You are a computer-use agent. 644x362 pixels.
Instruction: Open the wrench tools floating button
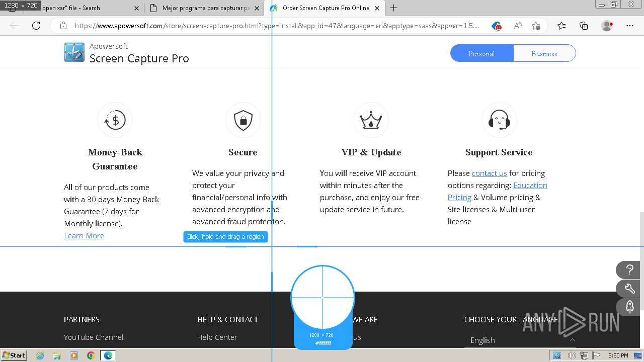click(x=629, y=289)
